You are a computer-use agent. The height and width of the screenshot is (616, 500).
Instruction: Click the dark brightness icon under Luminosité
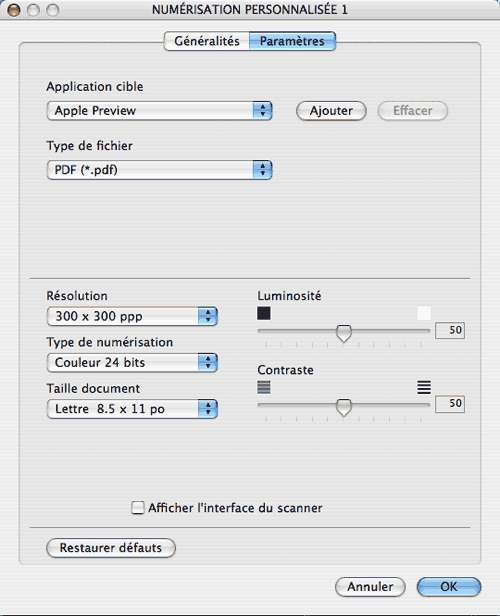tap(264, 314)
